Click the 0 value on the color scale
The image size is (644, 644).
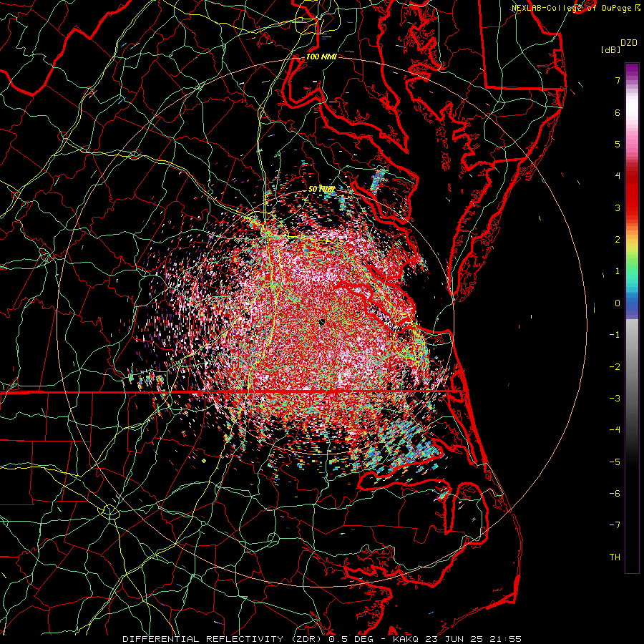[618, 303]
